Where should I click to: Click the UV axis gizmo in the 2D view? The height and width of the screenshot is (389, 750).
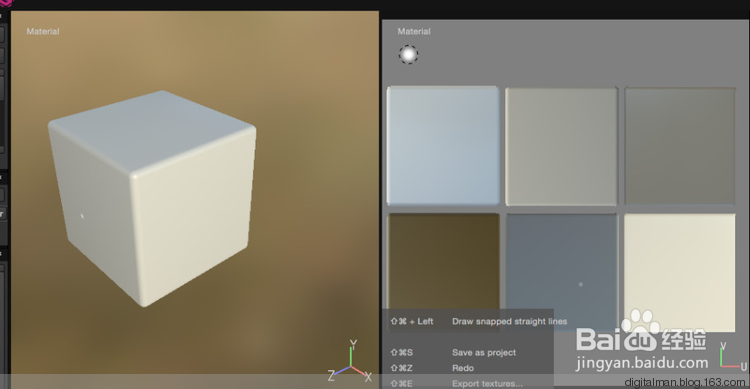[x=733, y=357]
